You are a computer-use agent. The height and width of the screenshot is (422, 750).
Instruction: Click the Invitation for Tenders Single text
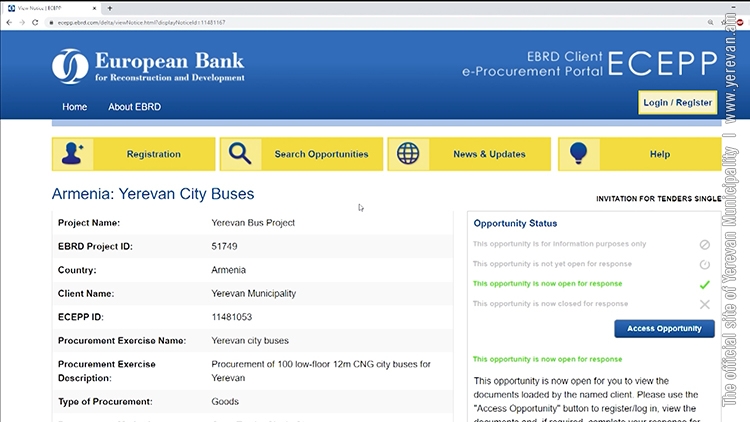click(x=659, y=199)
